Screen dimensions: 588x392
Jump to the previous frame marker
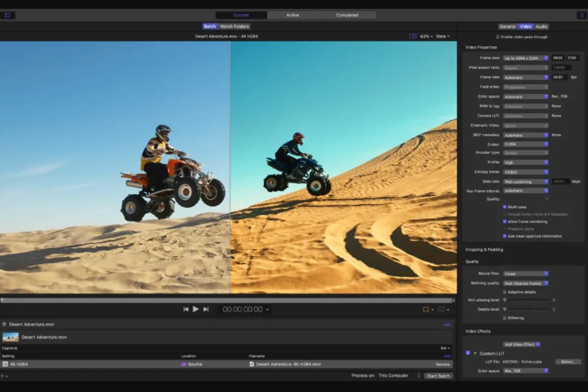(x=186, y=309)
